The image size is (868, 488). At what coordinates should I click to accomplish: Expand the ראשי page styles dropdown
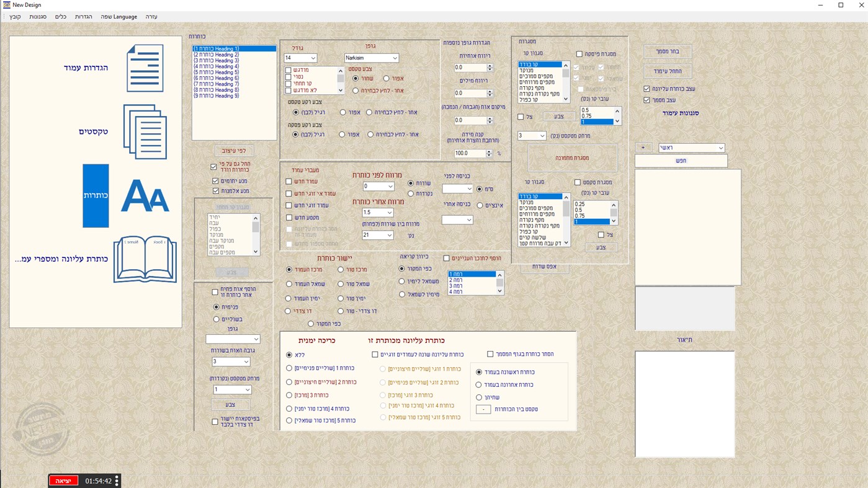691,148
